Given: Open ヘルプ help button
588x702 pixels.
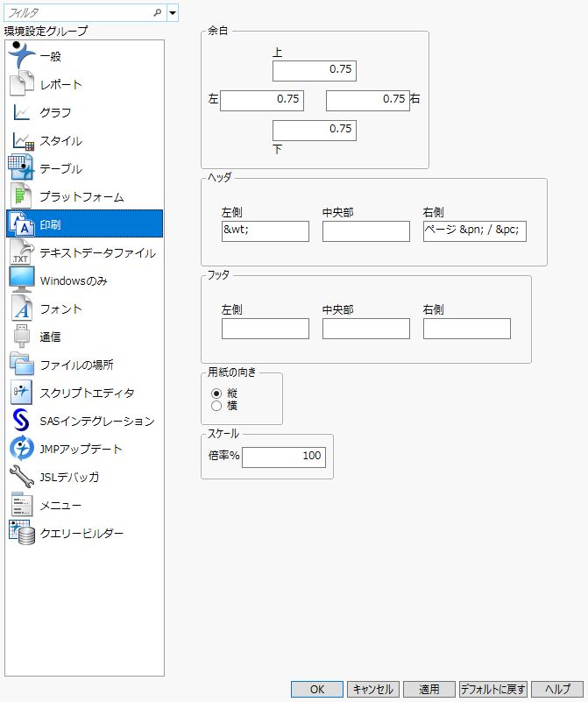Looking at the screenshot, I should pos(557,690).
